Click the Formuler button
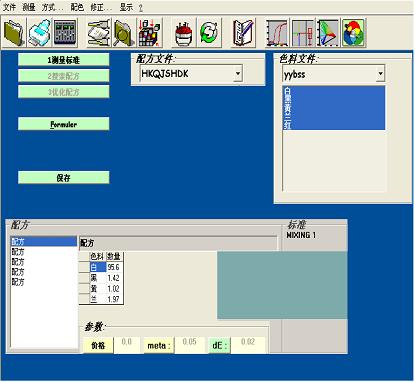The height and width of the screenshot is (382, 415). point(63,124)
